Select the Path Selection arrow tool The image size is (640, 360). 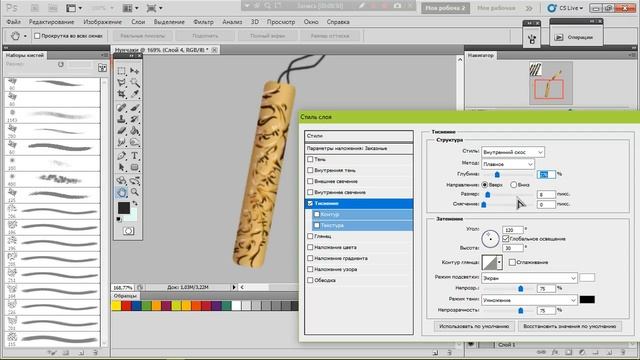coord(122,167)
